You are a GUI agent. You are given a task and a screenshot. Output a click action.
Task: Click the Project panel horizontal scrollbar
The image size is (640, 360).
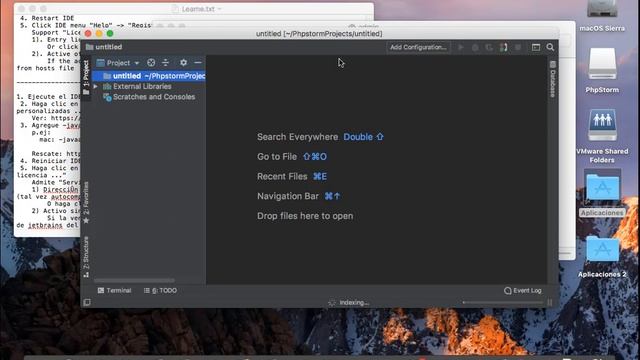[x=134, y=280]
